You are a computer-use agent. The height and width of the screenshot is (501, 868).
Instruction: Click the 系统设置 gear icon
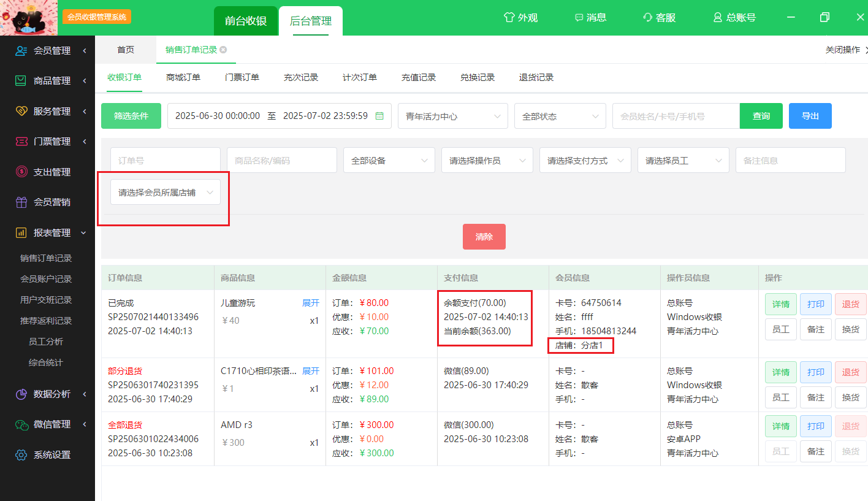pyautogui.click(x=21, y=455)
